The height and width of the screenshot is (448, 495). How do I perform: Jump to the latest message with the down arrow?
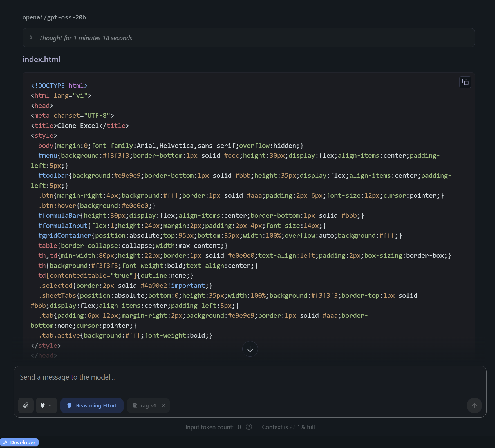[x=250, y=349]
